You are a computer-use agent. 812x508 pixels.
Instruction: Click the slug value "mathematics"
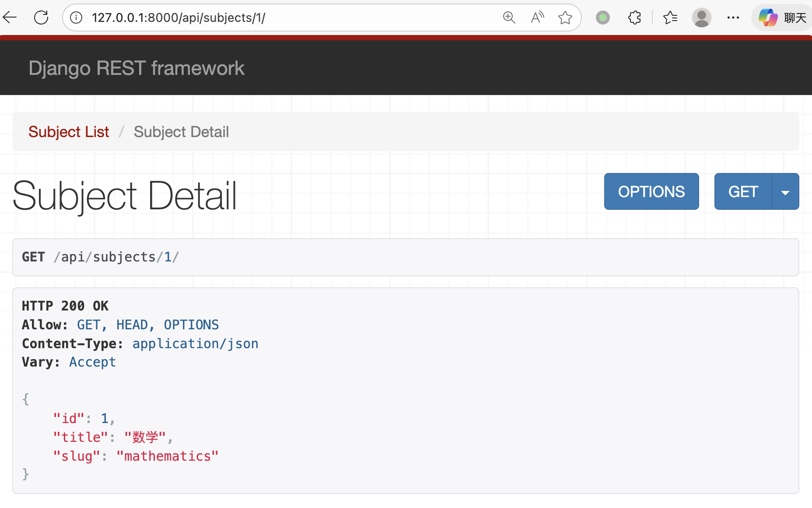tap(167, 456)
